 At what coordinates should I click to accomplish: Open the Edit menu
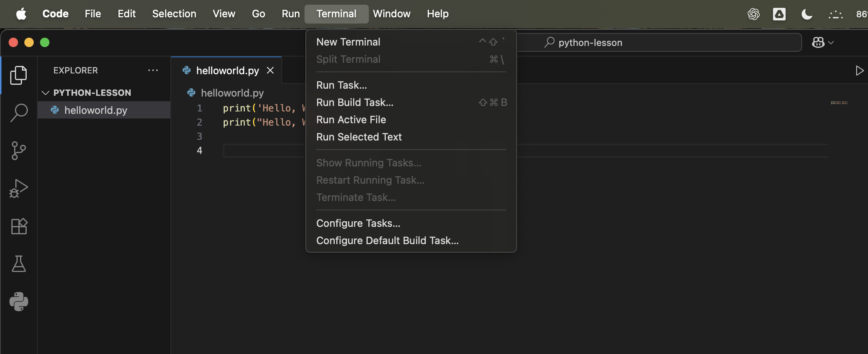click(x=127, y=14)
